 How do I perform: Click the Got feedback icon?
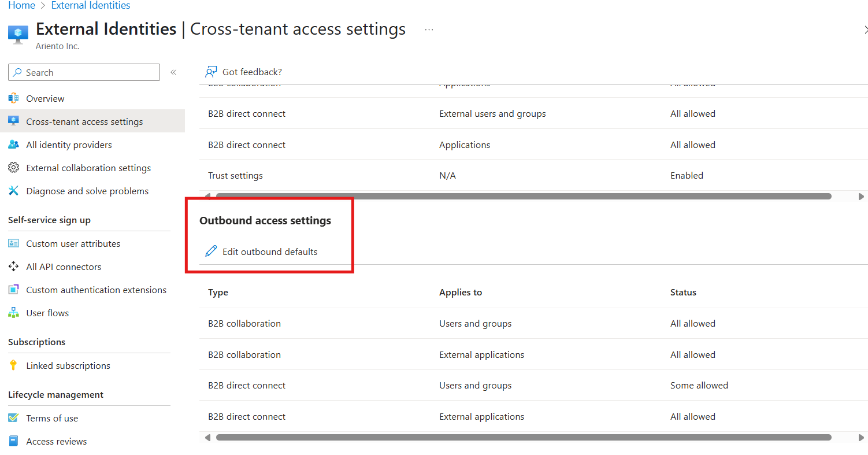[211, 72]
